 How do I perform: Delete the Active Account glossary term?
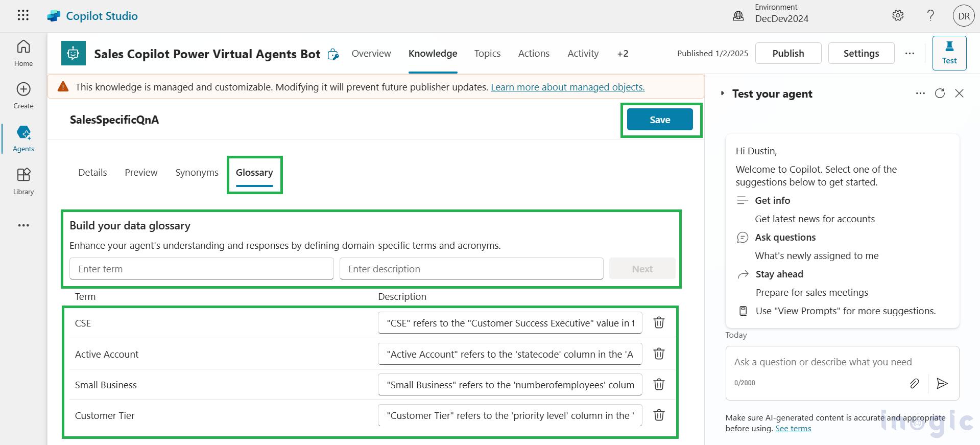coord(659,354)
